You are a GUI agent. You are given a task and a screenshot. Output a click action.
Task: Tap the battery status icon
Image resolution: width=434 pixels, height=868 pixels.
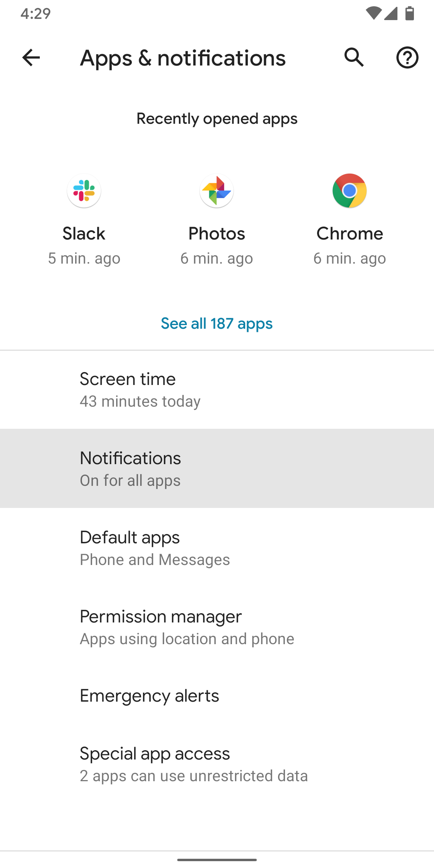pos(409,14)
